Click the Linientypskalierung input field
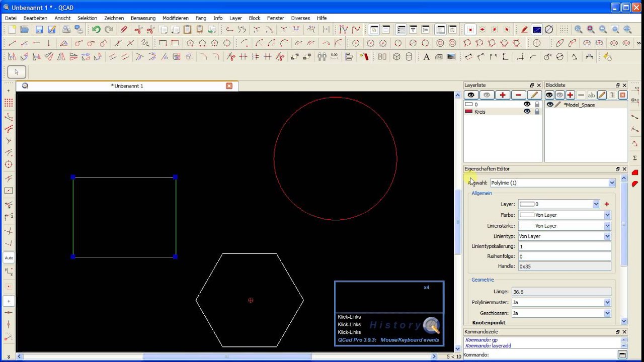 565,246
